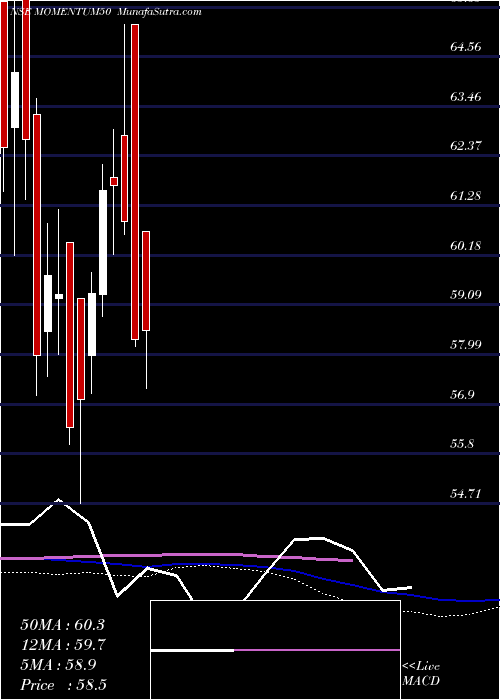500x700 pixels.
Task: Click the 63.46 price axis label
Action: 466,96
